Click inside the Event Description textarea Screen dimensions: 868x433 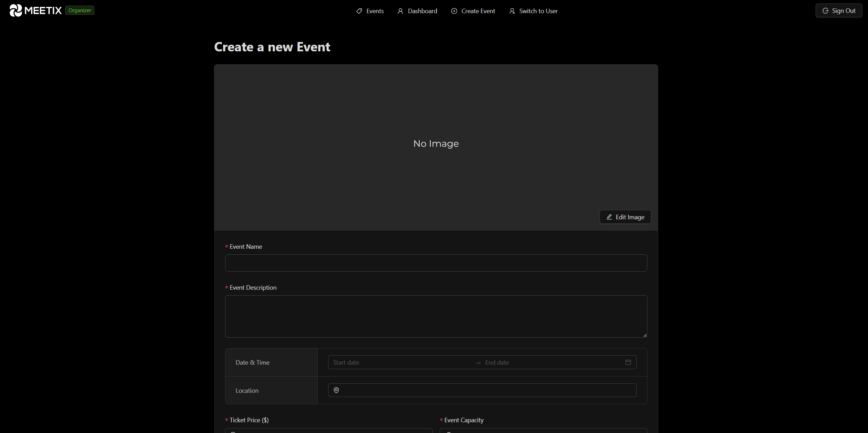(x=436, y=316)
